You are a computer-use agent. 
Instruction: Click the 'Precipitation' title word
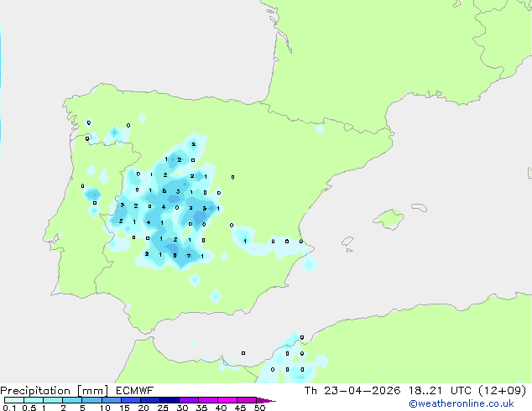click(35, 391)
